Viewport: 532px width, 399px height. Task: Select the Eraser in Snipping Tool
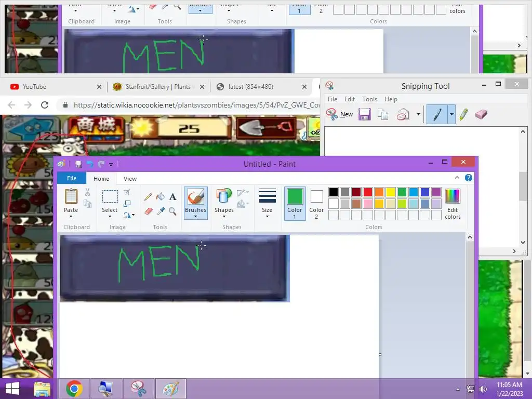(x=481, y=114)
